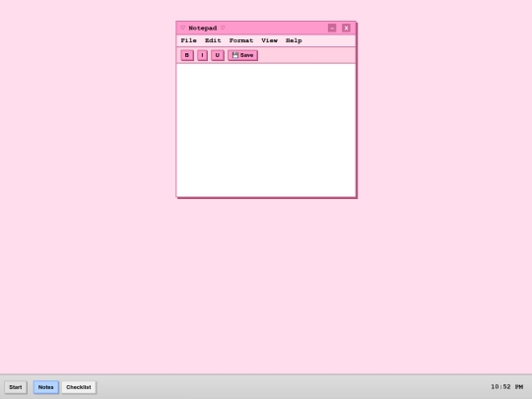Close the Notepad window

[x=346, y=28]
